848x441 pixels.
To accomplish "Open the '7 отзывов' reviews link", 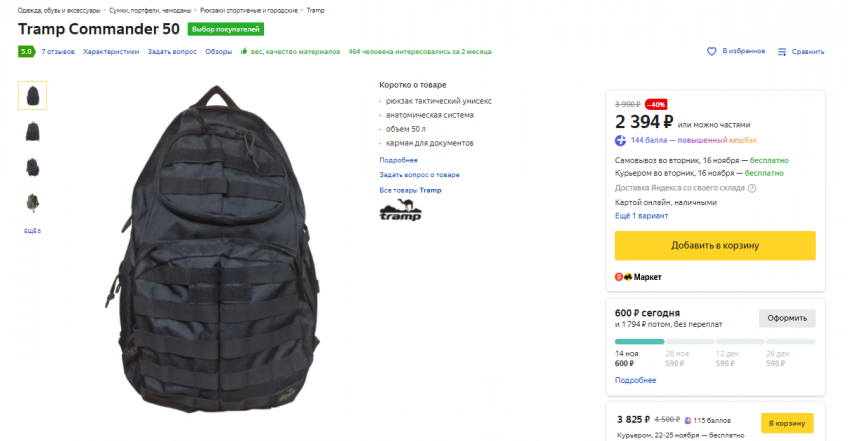I will [58, 52].
